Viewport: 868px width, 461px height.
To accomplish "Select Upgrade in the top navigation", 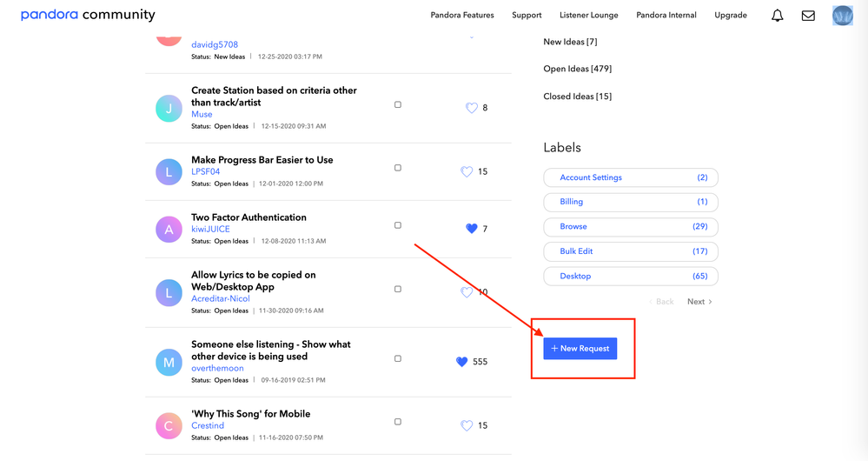I will coord(730,15).
